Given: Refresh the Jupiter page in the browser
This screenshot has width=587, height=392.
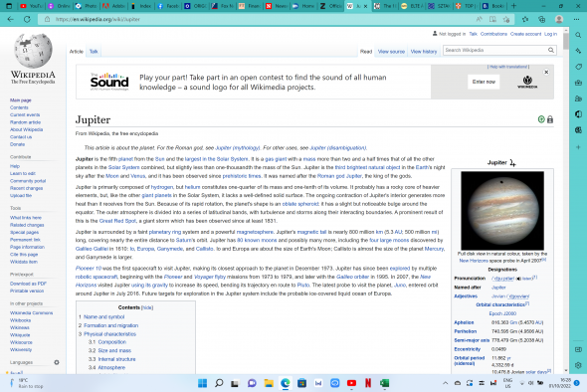Looking at the screenshot, I should 27,19.
